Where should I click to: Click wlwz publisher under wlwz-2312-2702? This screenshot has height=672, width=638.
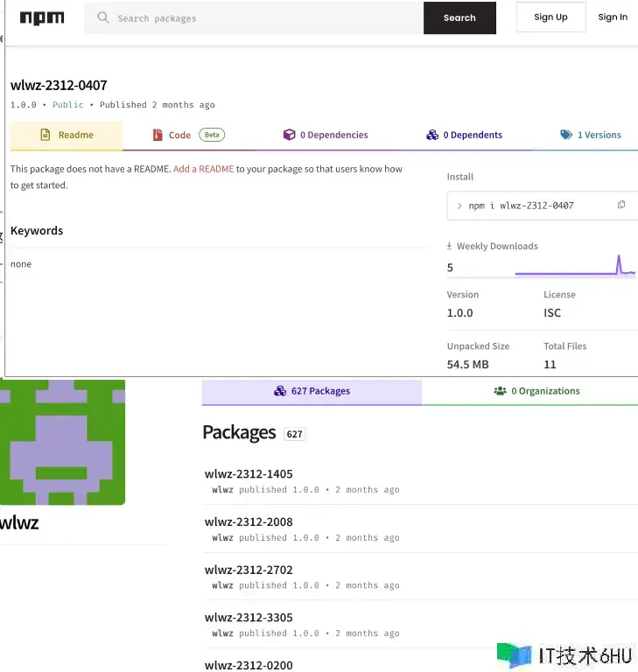[222, 585]
